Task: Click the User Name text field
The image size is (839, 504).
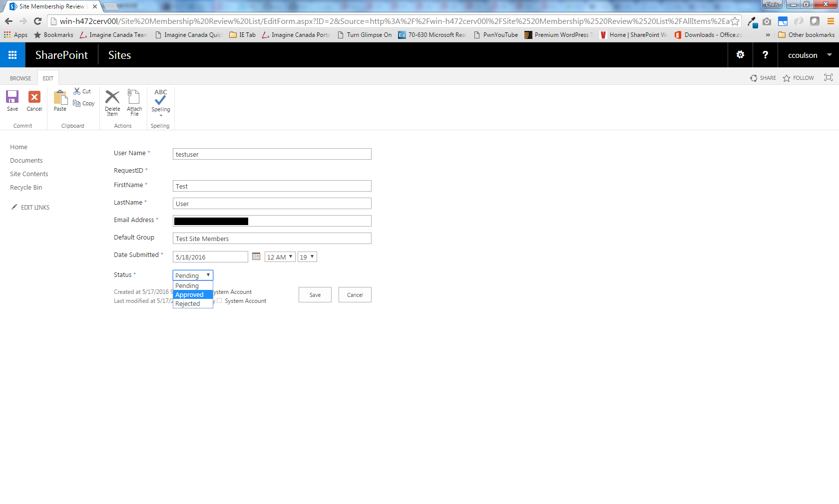Action: click(x=272, y=154)
